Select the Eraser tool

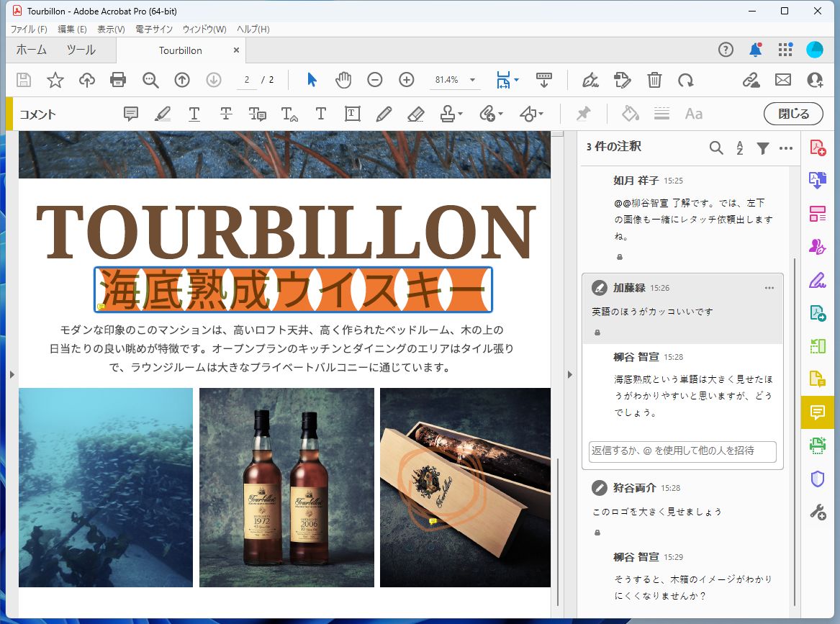415,113
